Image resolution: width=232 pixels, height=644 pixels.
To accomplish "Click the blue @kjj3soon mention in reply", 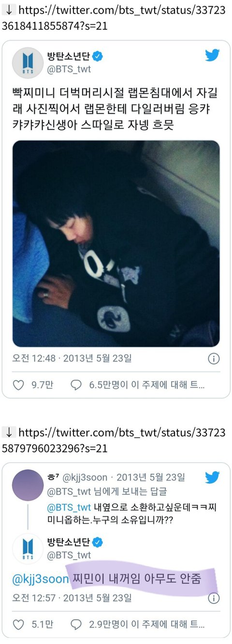I will (x=39, y=577).
